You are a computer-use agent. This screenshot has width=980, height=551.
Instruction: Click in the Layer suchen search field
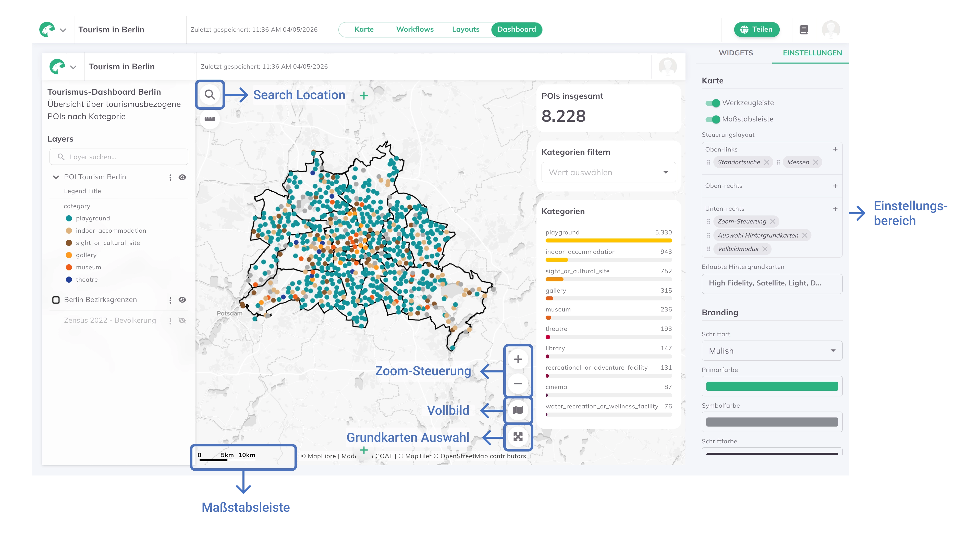pos(119,157)
